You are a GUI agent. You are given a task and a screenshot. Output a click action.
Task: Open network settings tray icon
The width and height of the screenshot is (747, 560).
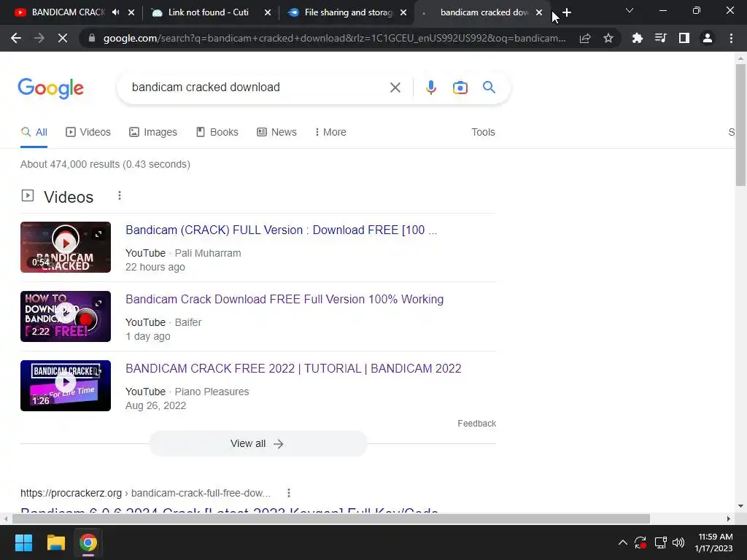(660, 542)
